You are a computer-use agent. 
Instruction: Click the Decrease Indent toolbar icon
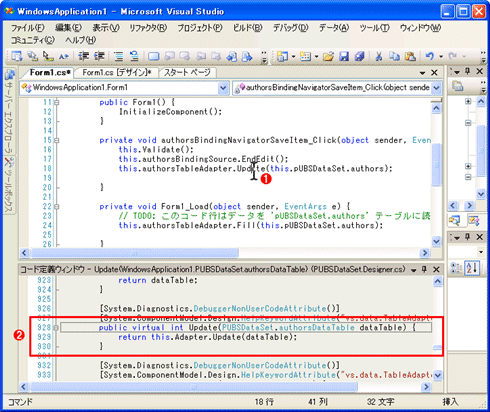coord(83,56)
